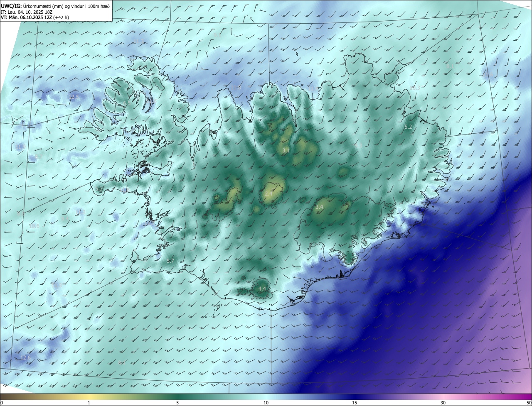
Task: Click the 12.6 value label on the map
Action: (x=26, y=357)
